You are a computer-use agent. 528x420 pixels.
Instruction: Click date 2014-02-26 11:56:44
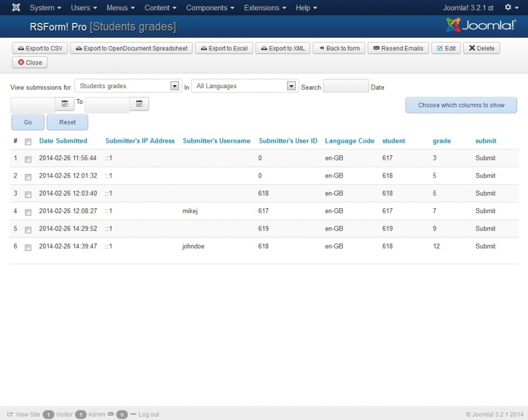click(x=68, y=158)
